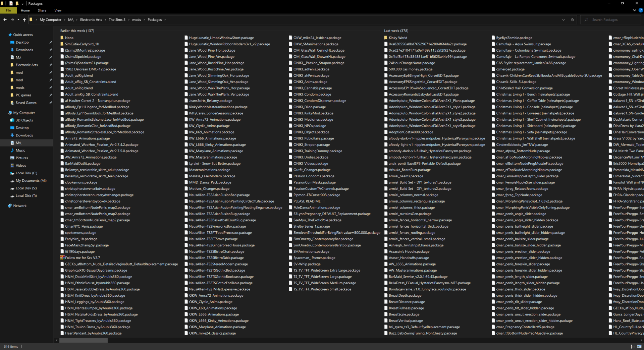644x350 pixels.
Task: Go up one folder level arrow
Action: tap(24, 20)
